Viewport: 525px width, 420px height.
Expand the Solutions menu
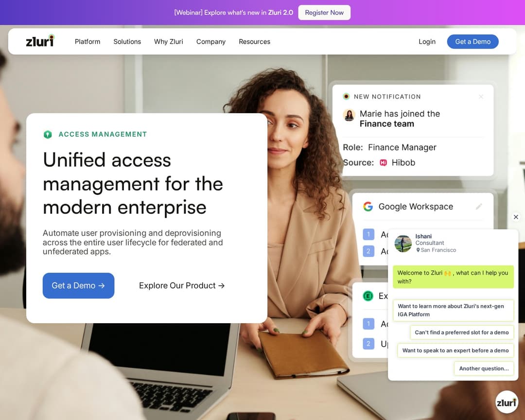pos(127,41)
